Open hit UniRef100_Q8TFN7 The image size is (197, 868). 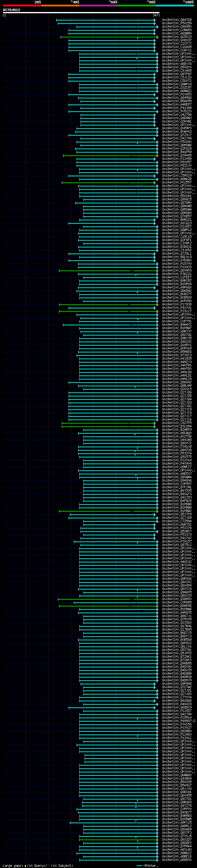tap(177, 74)
